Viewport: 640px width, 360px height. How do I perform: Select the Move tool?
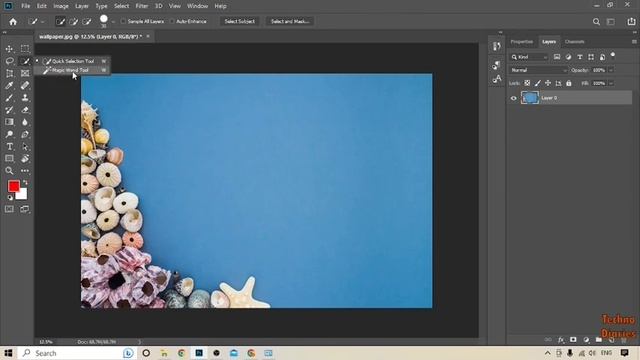pyautogui.click(x=9, y=49)
